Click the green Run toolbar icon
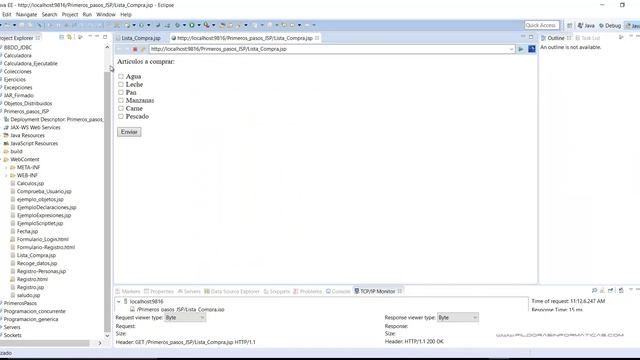This screenshot has width=640, height=360. [x=191, y=25]
